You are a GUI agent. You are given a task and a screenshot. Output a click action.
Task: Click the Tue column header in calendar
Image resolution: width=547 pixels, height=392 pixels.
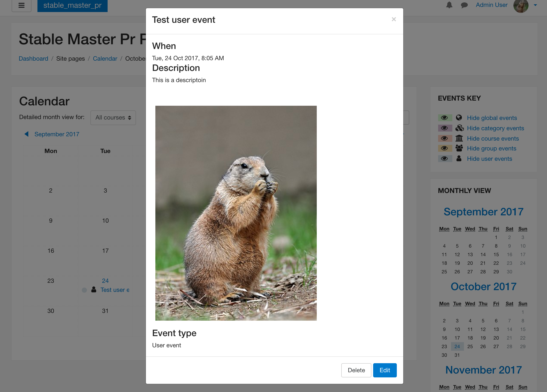(x=105, y=151)
